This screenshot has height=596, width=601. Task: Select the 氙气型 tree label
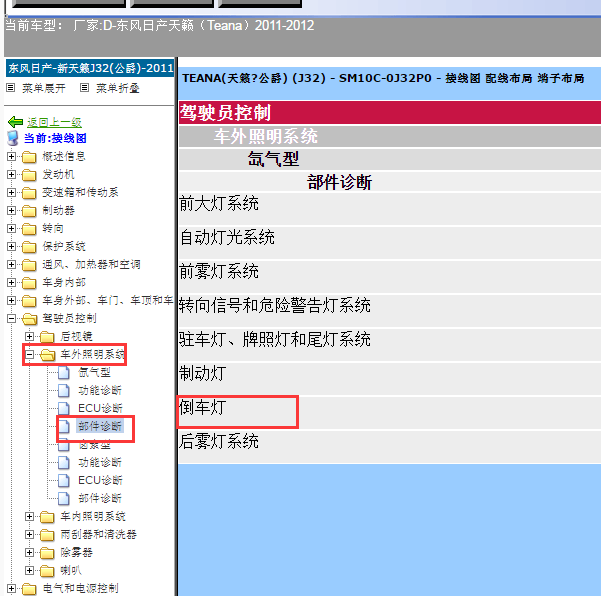tap(94, 372)
